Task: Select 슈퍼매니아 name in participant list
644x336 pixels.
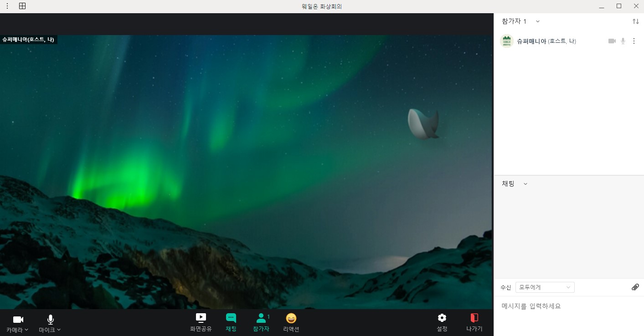Action: 531,41
